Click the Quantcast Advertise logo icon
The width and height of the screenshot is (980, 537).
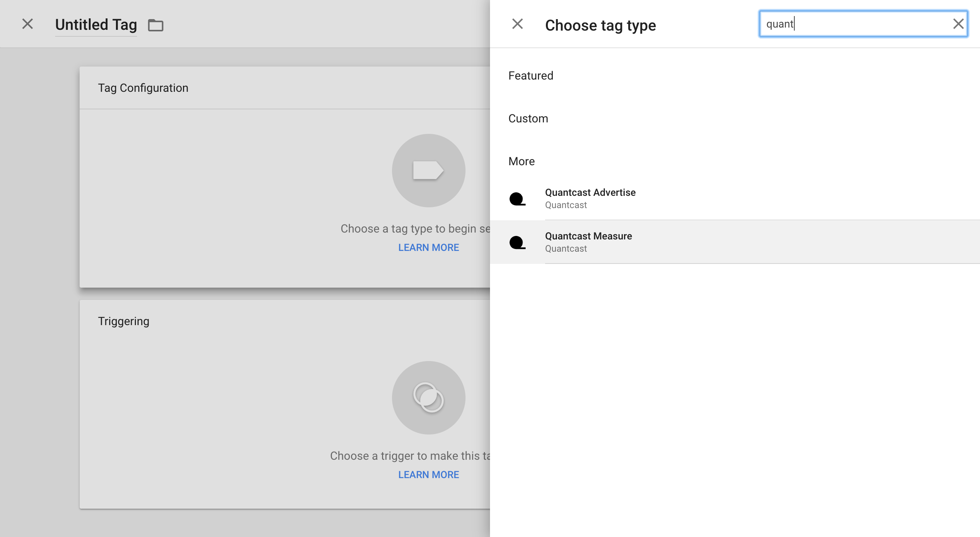click(518, 199)
